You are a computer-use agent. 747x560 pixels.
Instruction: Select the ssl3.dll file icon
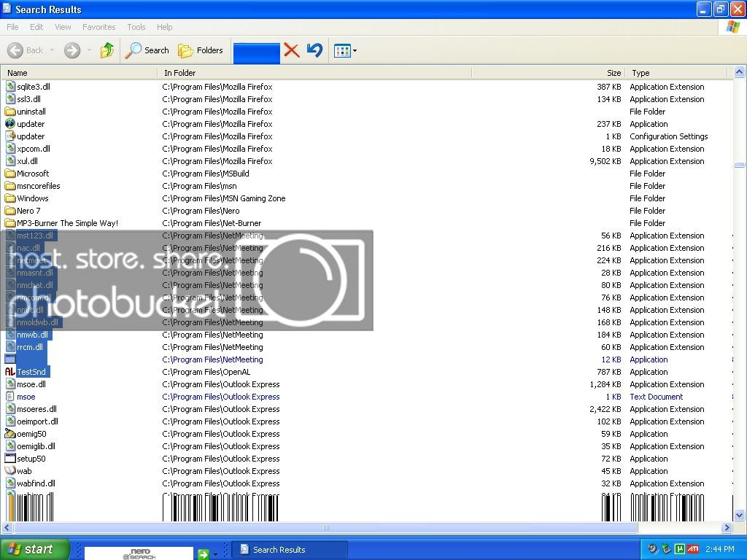pos(10,98)
